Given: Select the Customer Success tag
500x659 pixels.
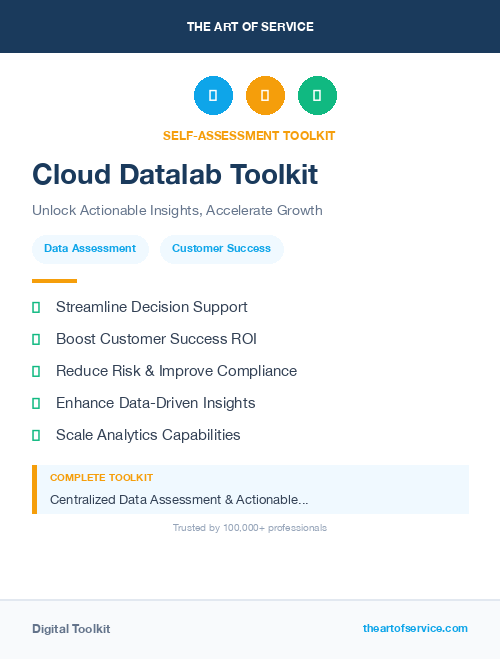Looking at the screenshot, I should click(221, 249).
